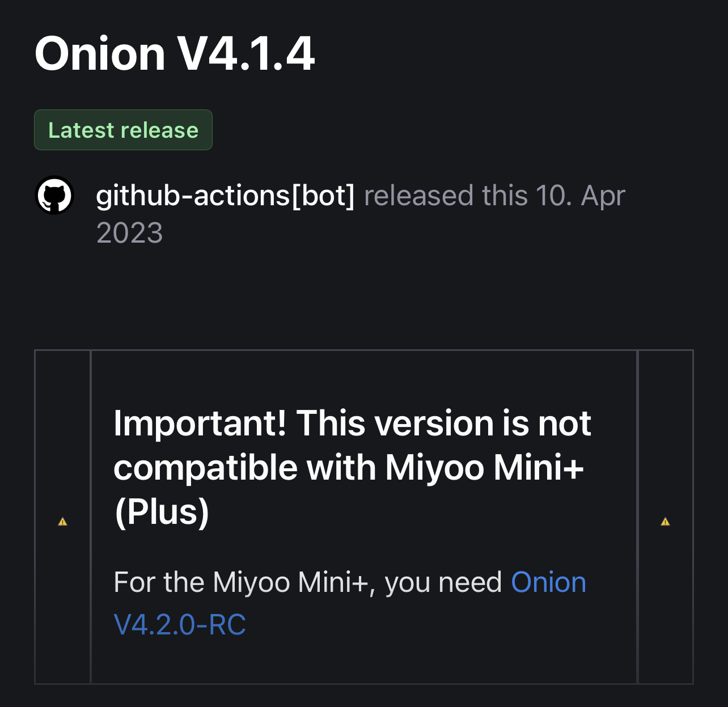Click the green Latest release indicator
Image resolution: width=728 pixels, height=707 pixels.
[x=123, y=130]
